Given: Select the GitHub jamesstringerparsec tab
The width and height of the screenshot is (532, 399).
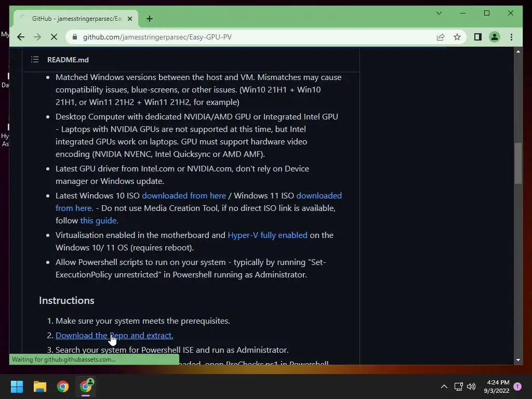Looking at the screenshot, I should coord(76,19).
